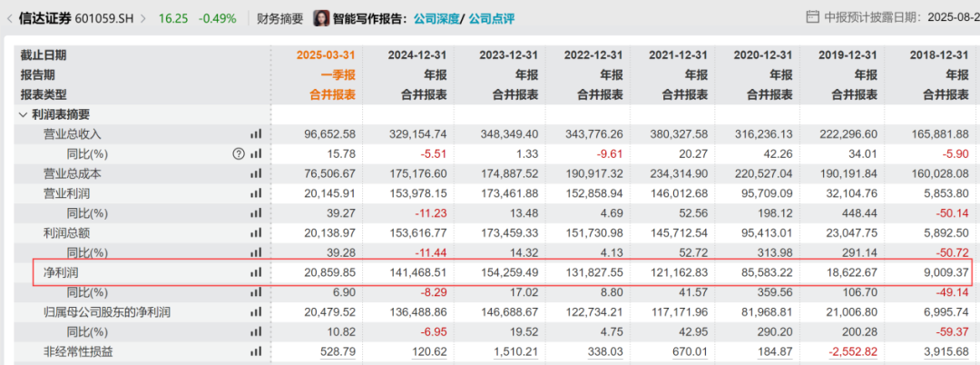This screenshot has width=980, height=365.
Task: Open chart icon for 净利润 row
Action: click(256, 273)
